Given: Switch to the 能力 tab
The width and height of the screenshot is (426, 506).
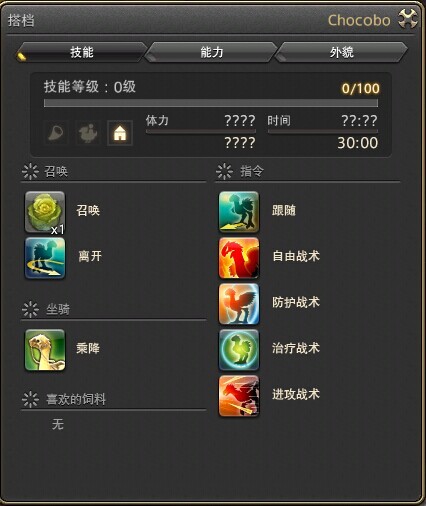Looking at the screenshot, I should [x=211, y=52].
